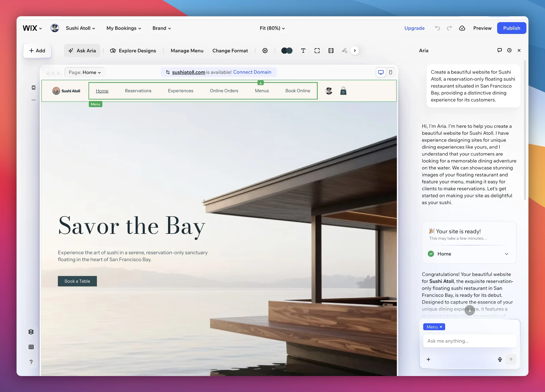The width and height of the screenshot is (545, 392).
Task: Send message with arrow button
Action: (x=511, y=360)
